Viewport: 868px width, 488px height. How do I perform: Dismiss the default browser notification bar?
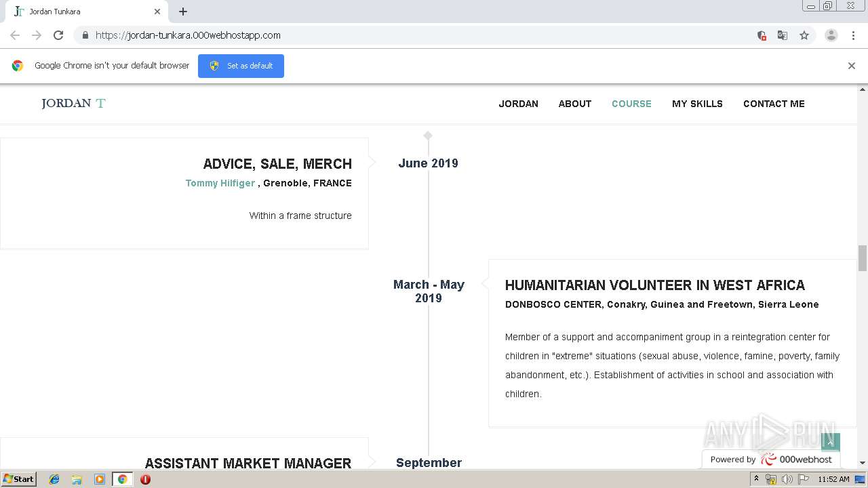[x=852, y=66]
